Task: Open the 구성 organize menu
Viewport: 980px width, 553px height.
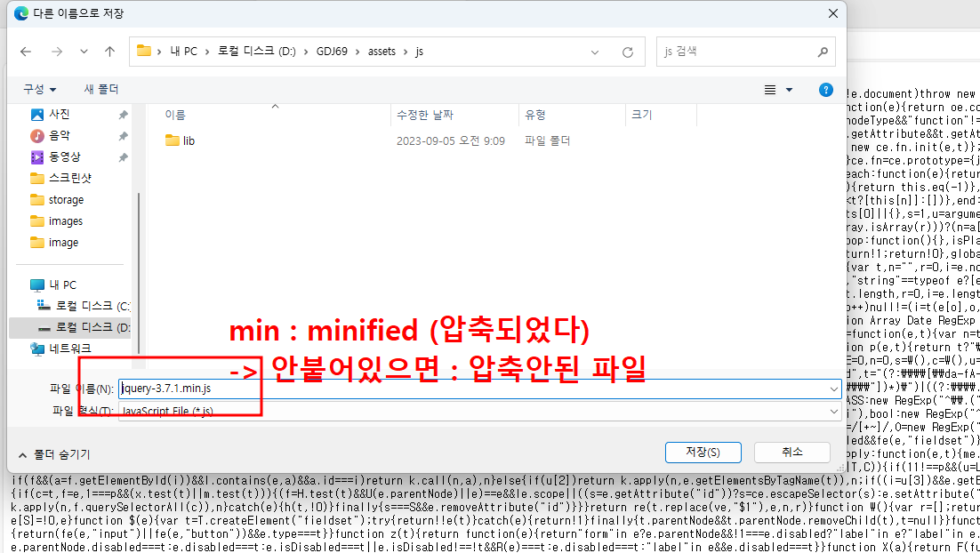Action: 40,90
